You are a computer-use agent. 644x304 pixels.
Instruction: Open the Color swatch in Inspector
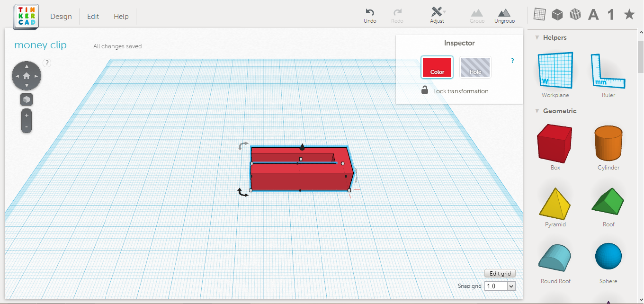437,67
